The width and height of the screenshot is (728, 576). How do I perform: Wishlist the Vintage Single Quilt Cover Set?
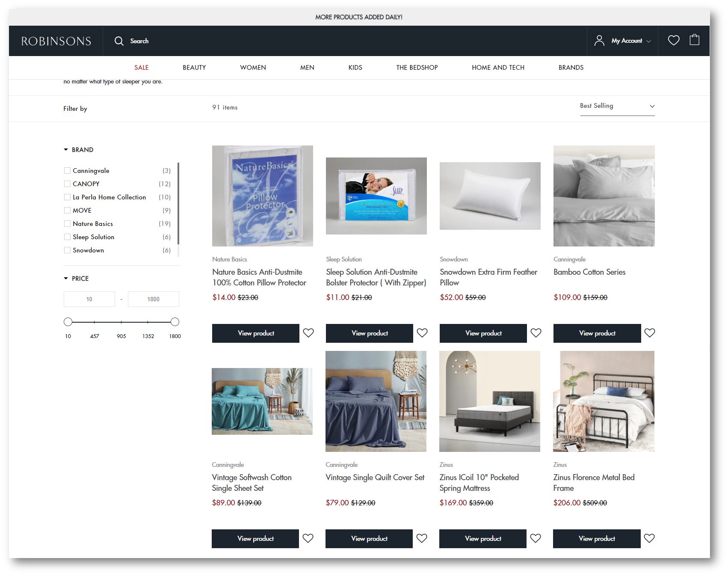[x=422, y=538]
